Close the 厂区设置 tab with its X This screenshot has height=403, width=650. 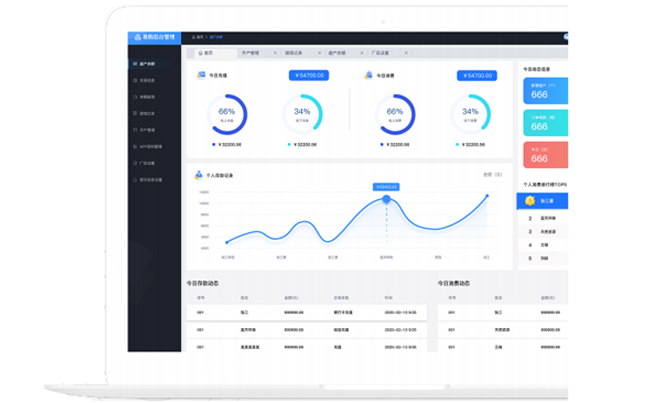coord(404,51)
